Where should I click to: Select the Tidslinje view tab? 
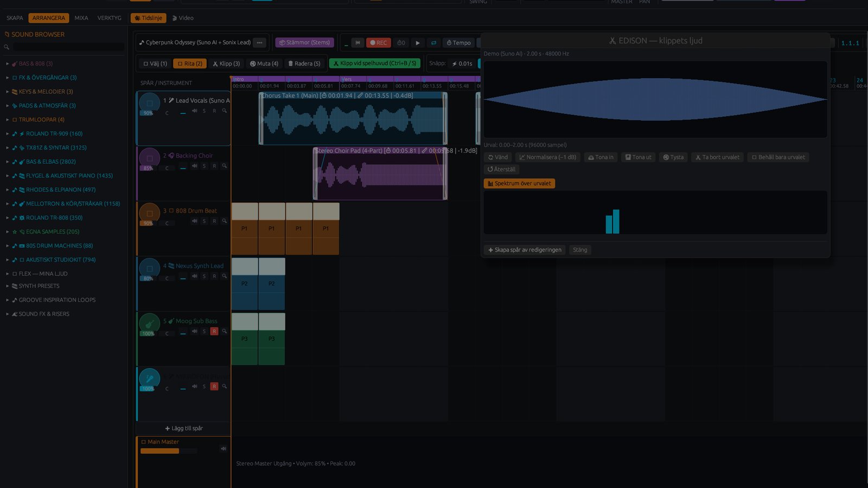click(x=148, y=18)
